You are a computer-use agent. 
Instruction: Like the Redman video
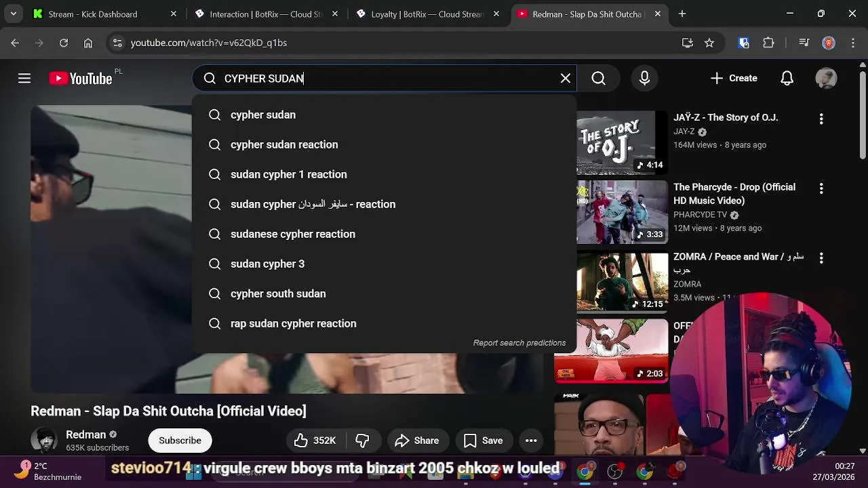[x=315, y=441]
